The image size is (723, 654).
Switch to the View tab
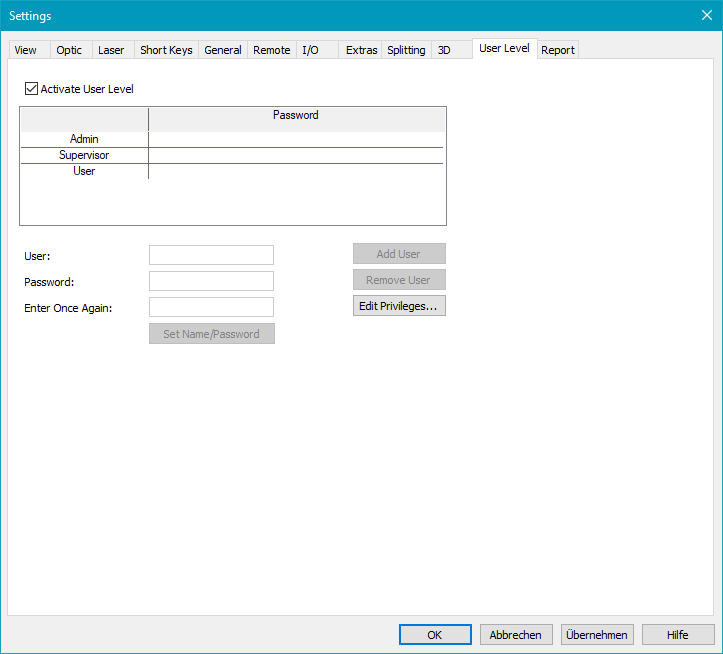[26, 50]
